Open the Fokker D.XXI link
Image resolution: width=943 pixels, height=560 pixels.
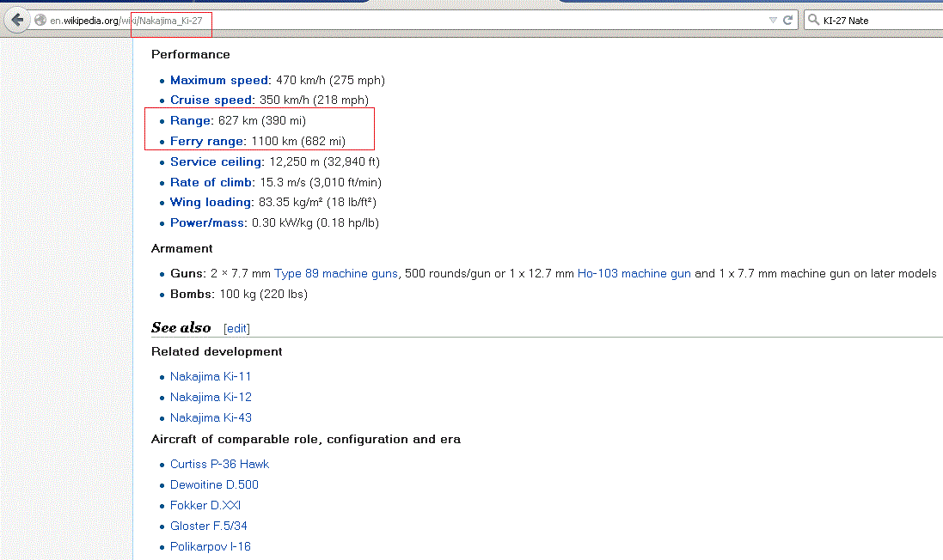tap(205, 505)
